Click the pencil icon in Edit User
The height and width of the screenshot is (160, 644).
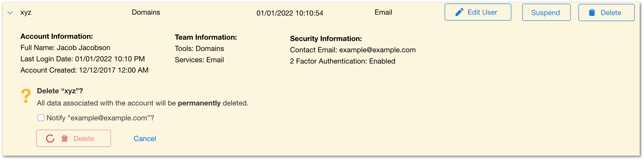[x=459, y=12]
